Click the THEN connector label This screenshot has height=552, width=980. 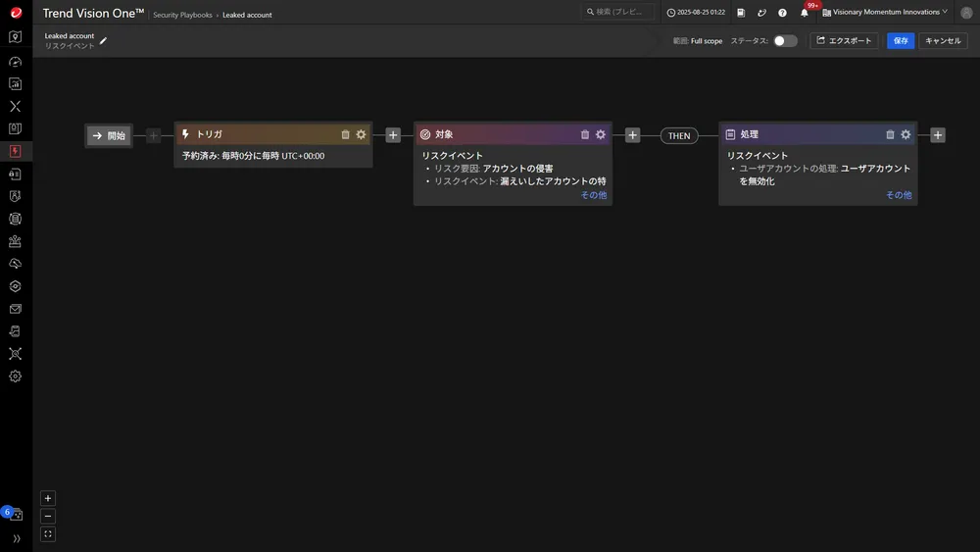tap(679, 135)
